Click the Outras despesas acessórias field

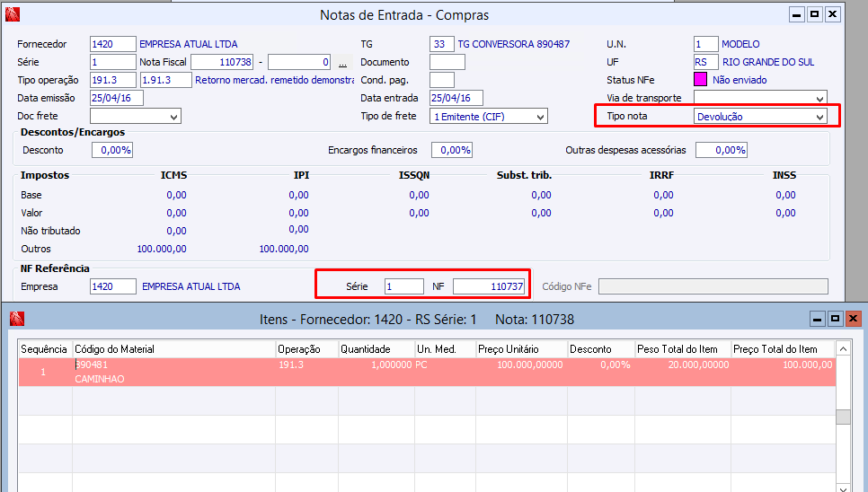click(x=722, y=150)
